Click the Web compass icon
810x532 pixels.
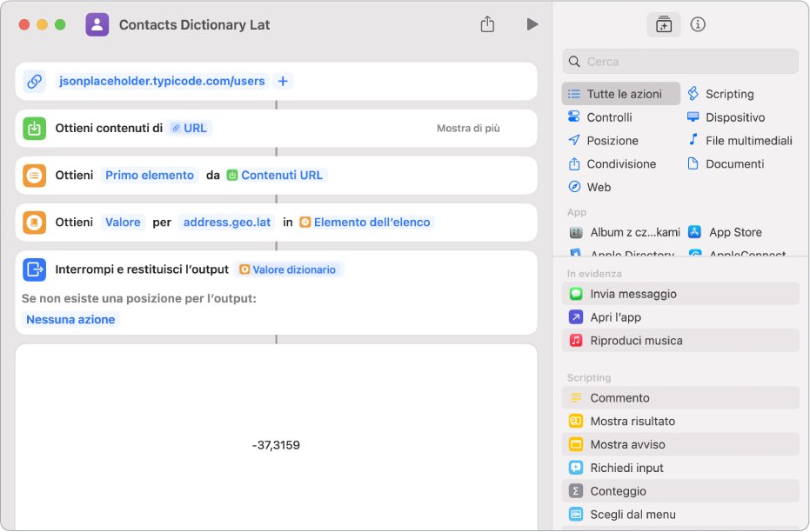(574, 186)
